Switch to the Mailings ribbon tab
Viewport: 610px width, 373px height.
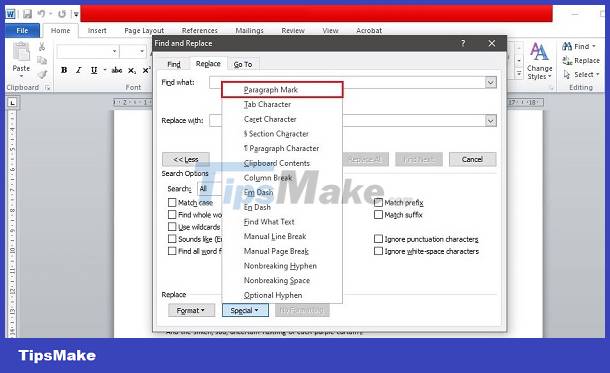coord(249,30)
